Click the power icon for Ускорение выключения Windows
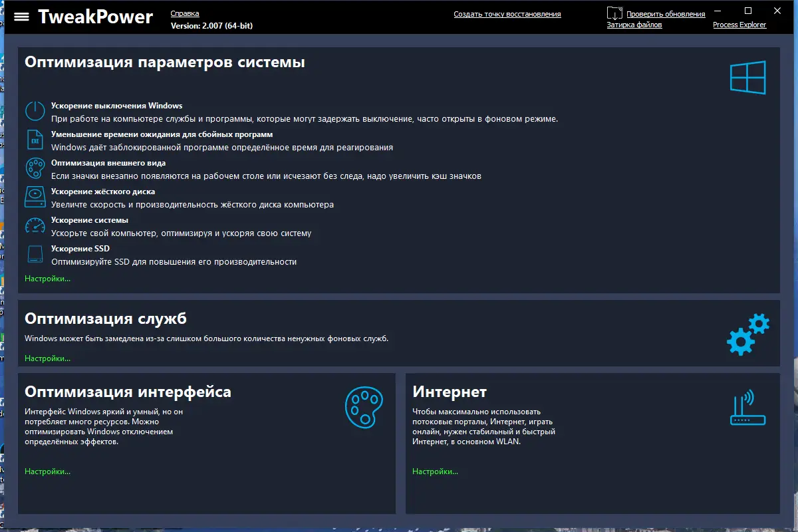 tap(35, 111)
